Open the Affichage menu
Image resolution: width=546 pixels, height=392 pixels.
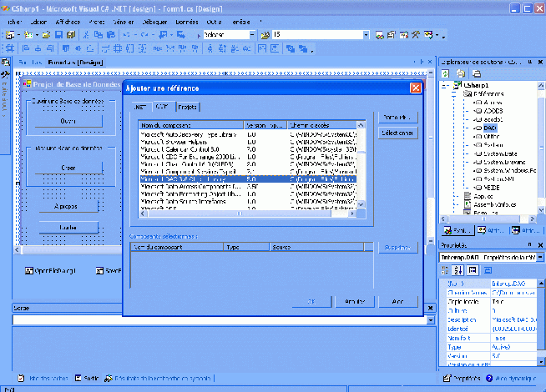point(68,22)
